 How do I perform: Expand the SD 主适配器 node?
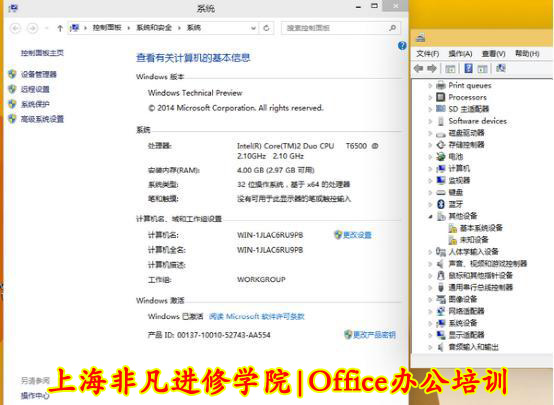(x=430, y=109)
